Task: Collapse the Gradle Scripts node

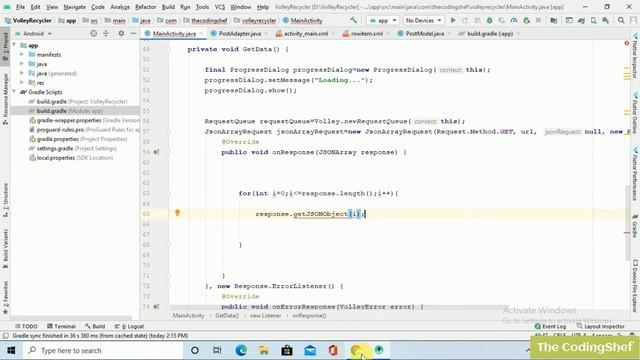Action: point(14,92)
